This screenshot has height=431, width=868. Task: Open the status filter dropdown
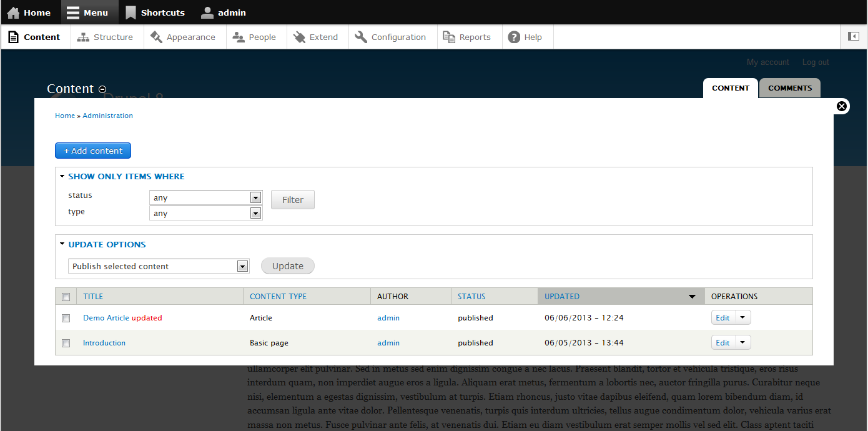tap(205, 197)
